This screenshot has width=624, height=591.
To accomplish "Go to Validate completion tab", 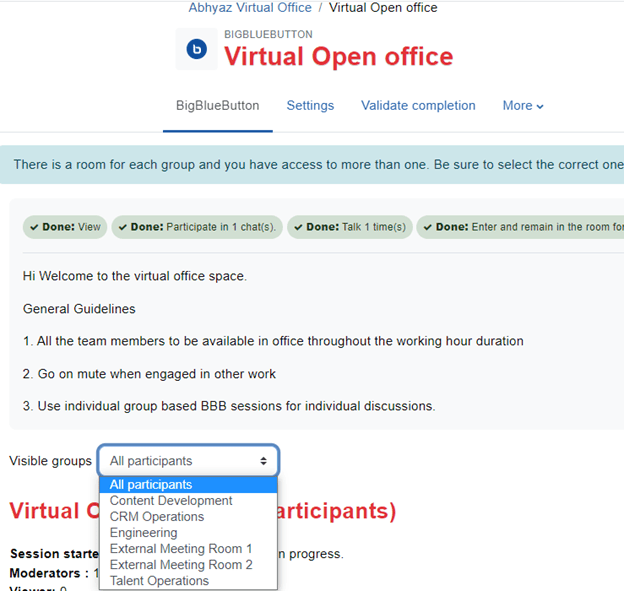I will point(418,105).
